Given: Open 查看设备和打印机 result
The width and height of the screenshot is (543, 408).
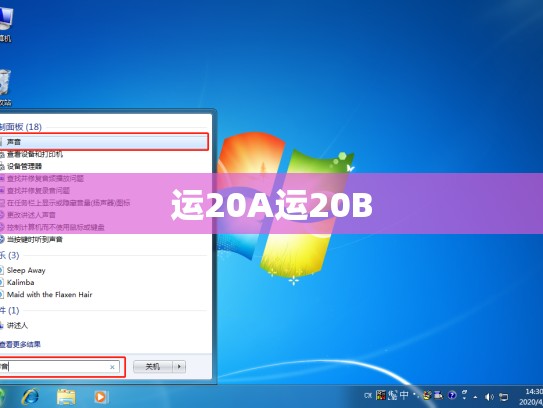Looking at the screenshot, I should coord(35,154).
